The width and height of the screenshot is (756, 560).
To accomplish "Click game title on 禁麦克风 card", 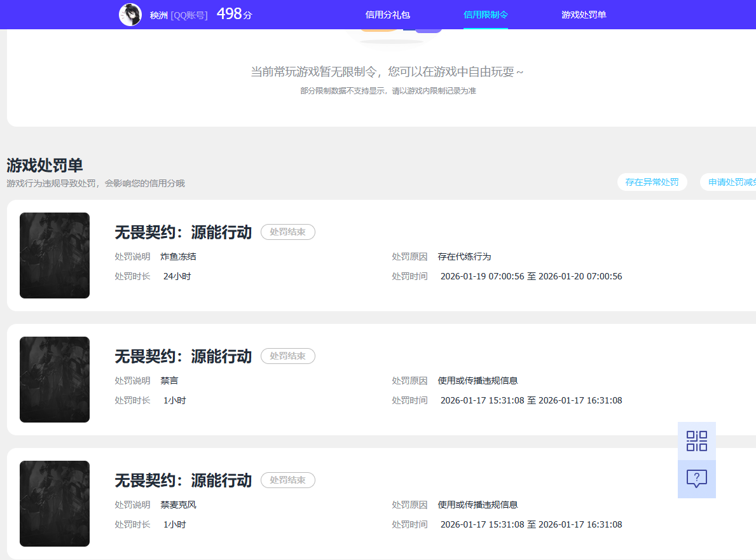I will coord(183,480).
